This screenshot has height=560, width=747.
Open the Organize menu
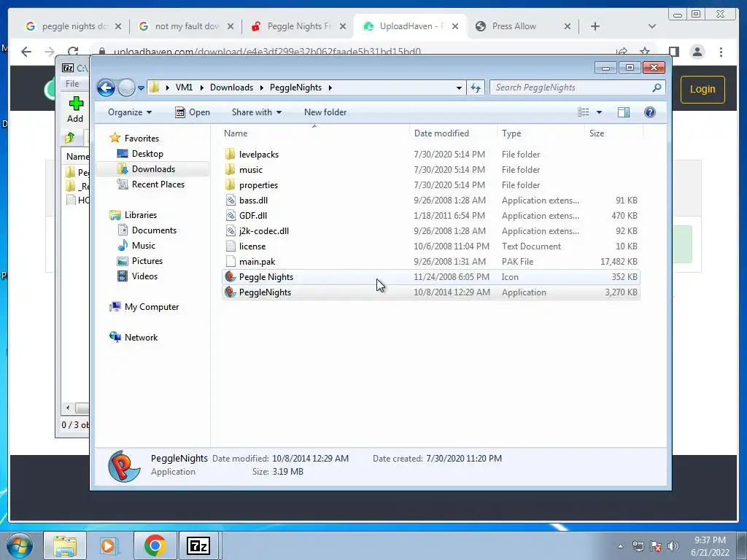[130, 112]
